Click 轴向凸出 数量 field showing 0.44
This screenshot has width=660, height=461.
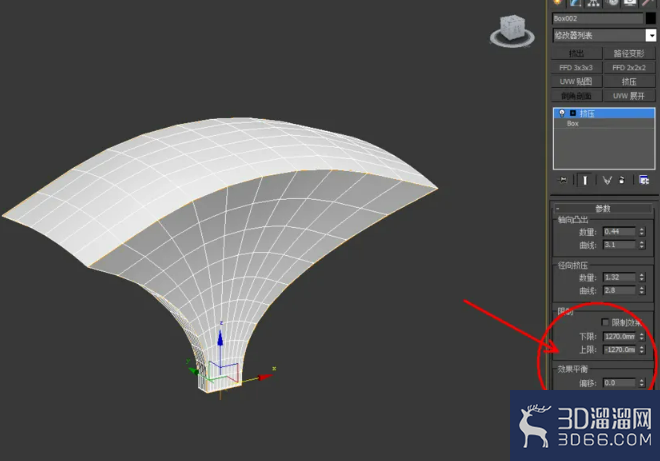coord(620,232)
